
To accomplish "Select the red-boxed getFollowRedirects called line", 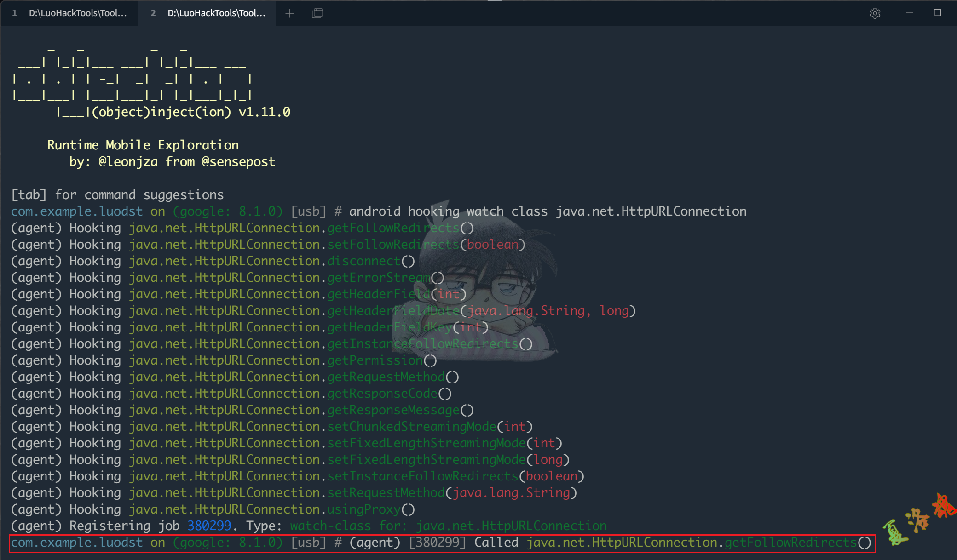I will tap(442, 542).
